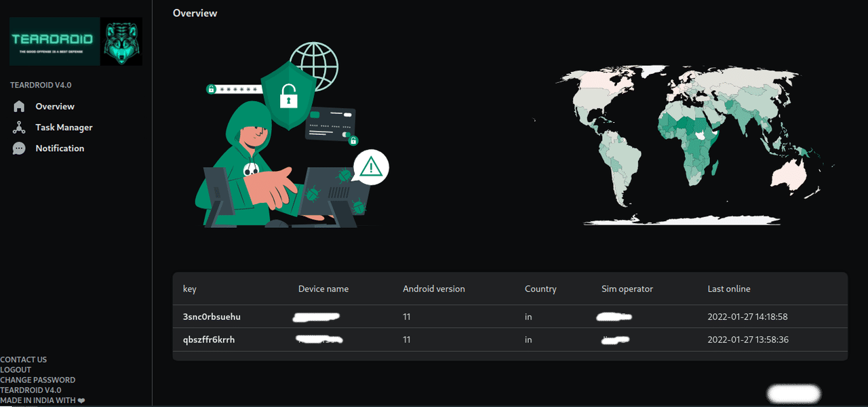Click the Notification chat bubble icon

19,149
